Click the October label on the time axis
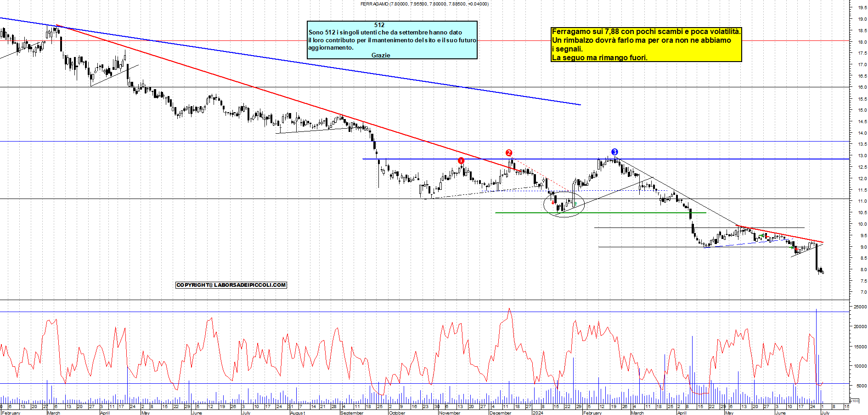The width and height of the screenshot is (868, 415). (x=397, y=413)
